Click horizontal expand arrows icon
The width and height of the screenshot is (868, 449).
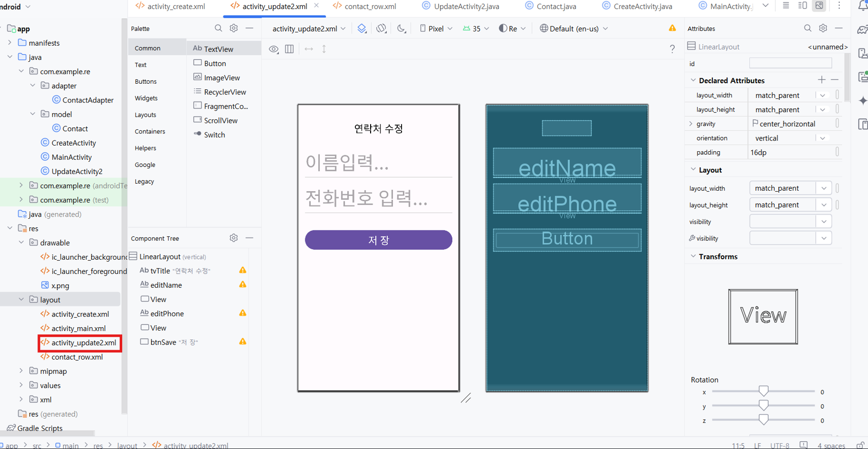pos(309,49)
